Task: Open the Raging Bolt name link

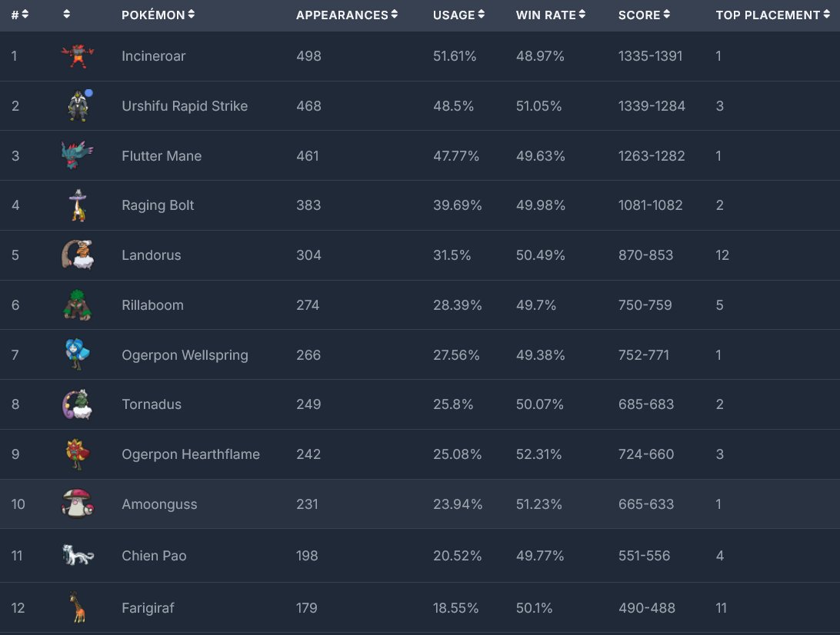Action: coord(158,205)
